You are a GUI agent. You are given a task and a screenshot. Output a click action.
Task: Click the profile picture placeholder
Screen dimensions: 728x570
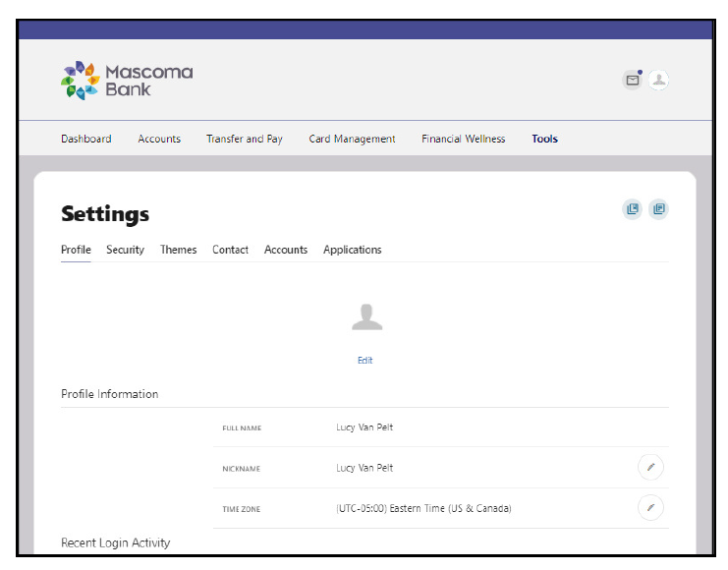(x=366, y=317)
